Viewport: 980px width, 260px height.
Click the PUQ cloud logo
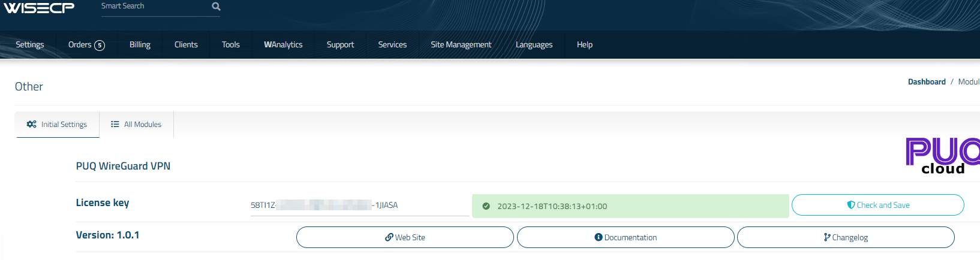click(943, 156)
